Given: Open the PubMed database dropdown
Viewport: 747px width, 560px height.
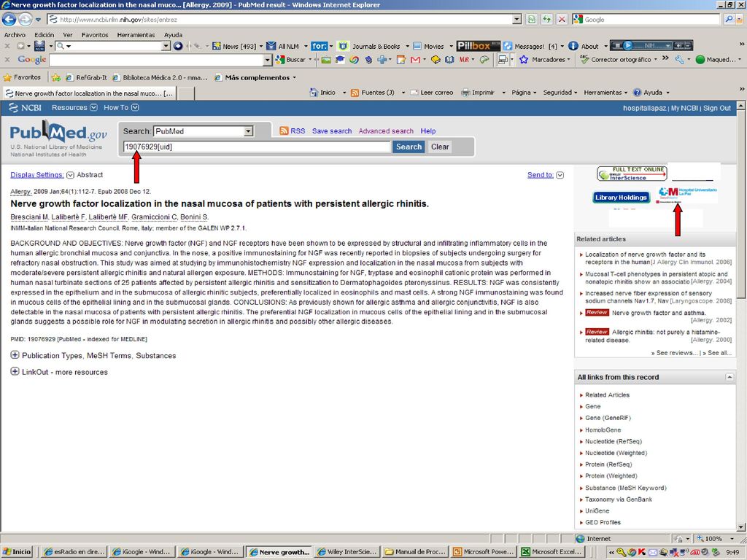Looking at the screenshot, I should 248,131.
